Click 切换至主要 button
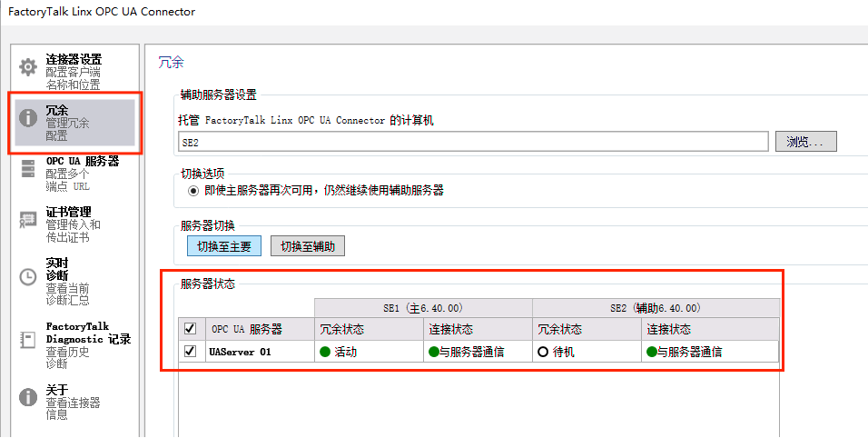 pyautogui.click(x=223, y=246)
